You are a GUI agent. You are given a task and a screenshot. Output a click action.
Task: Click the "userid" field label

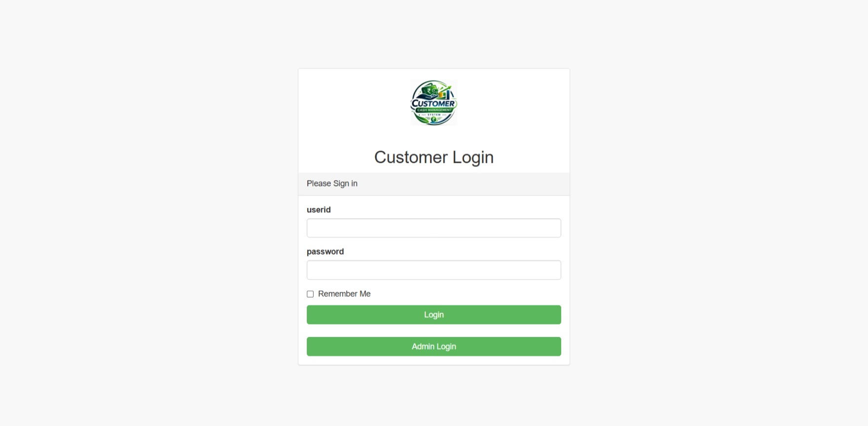click(x=319, y=210)
